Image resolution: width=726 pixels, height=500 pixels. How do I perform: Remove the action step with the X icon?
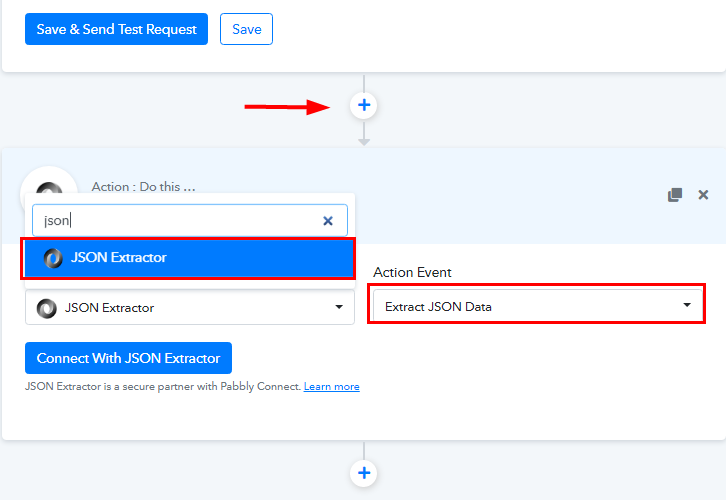click(x=703, y=194)
